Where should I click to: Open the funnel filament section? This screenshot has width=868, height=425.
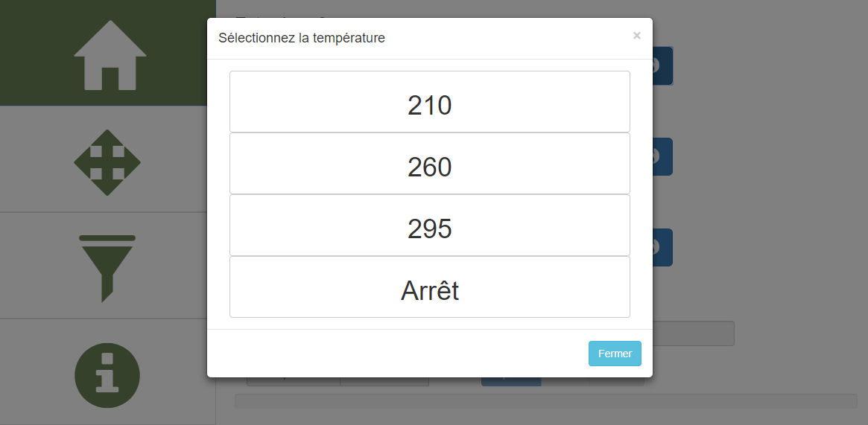click(x=108, y=266)
